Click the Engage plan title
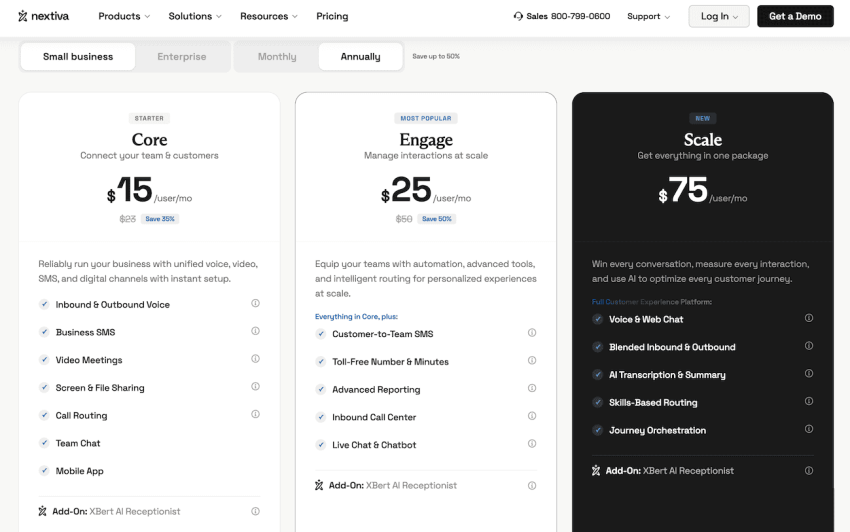Screen dimensions: 850x532 coord(426,139)
